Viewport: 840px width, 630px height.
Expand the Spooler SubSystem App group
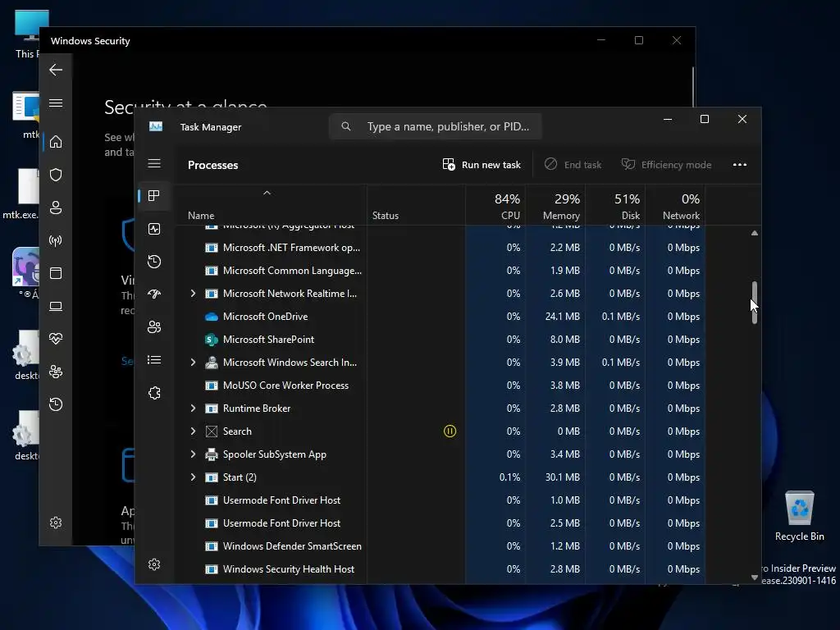[x=193, y=454]
